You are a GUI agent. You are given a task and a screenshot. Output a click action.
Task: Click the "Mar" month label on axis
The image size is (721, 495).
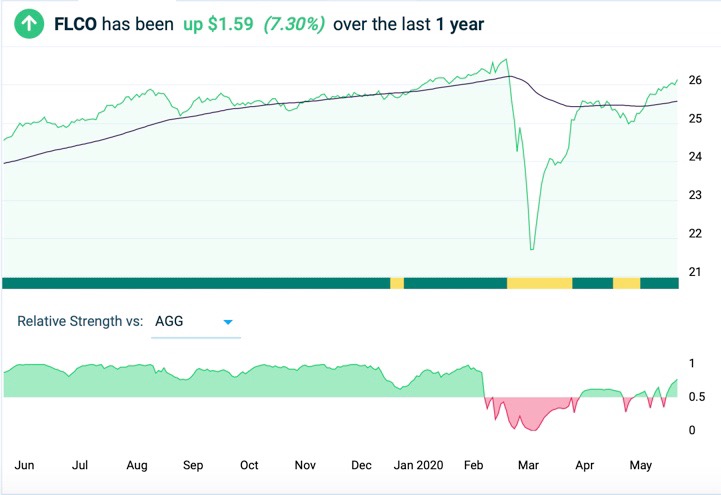[x=529, y=465]
